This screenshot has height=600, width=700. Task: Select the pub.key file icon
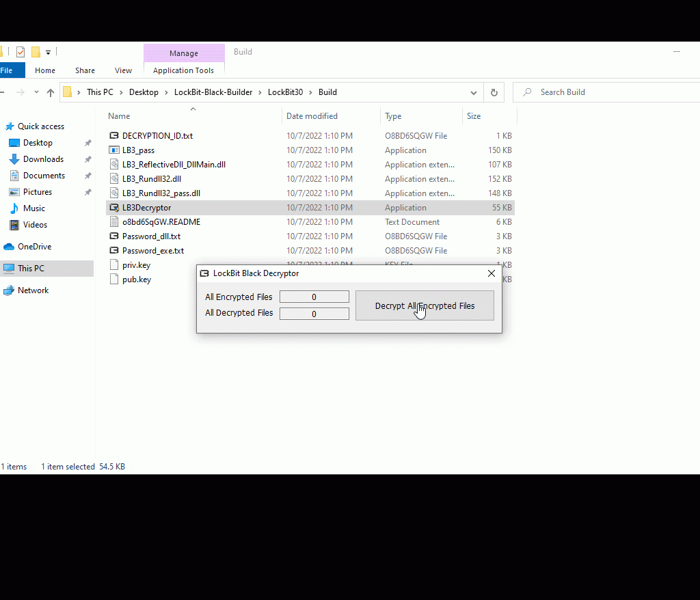click(114, 279)
